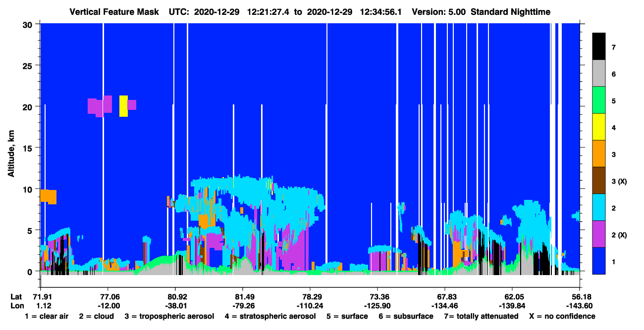
Task: Select the "4 = stratospheric aerosol" legend entry
Action: coord(270,316)
